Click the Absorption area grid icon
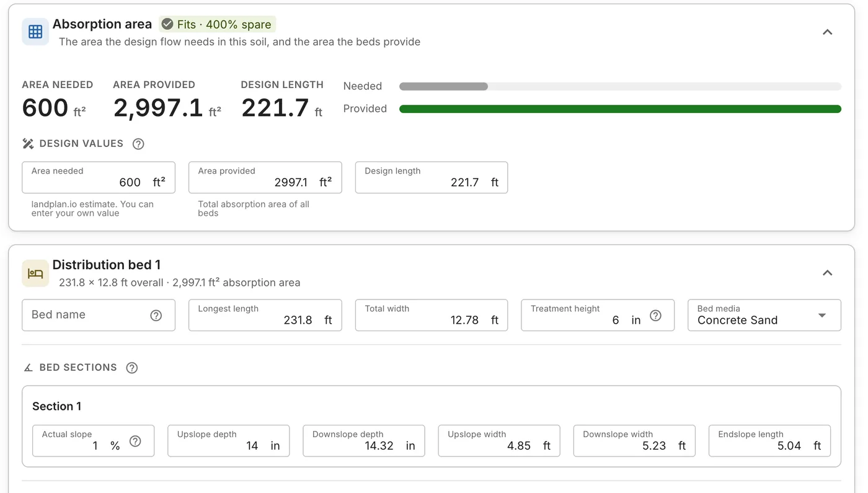The height and width of the screenshot is (493, 868). pyautogui.click(x=35, y=32)
